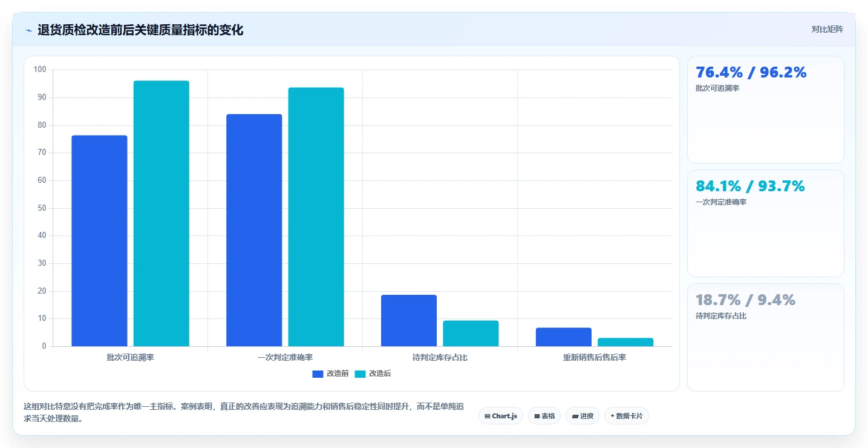The height and width of the screenshot is (448, 868).
Task: Click the 批次可追溯率 x-axis label
Action: click(x=130, y=357)
